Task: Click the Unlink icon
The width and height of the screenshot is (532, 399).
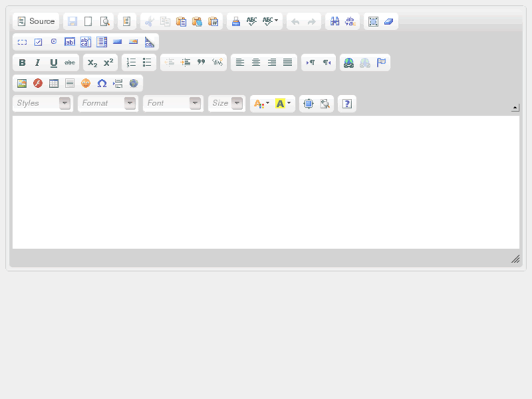Action: tap(365, 63)
